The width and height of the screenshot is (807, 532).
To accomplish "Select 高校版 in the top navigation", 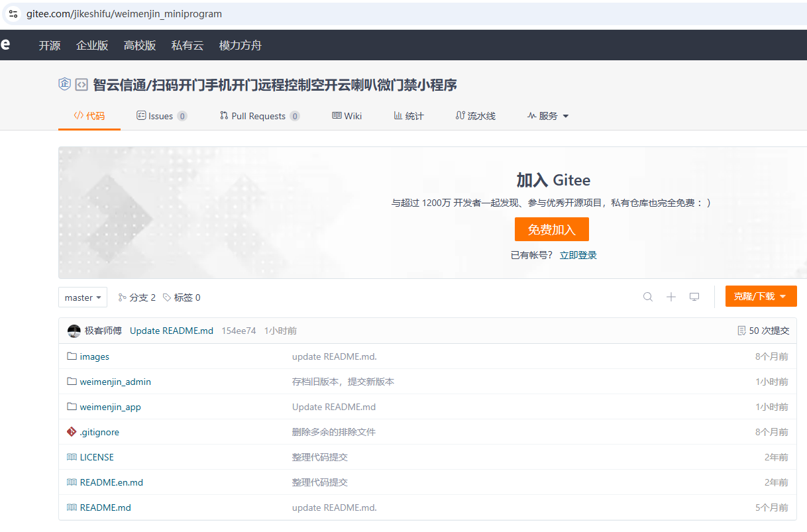I will 140,46.
